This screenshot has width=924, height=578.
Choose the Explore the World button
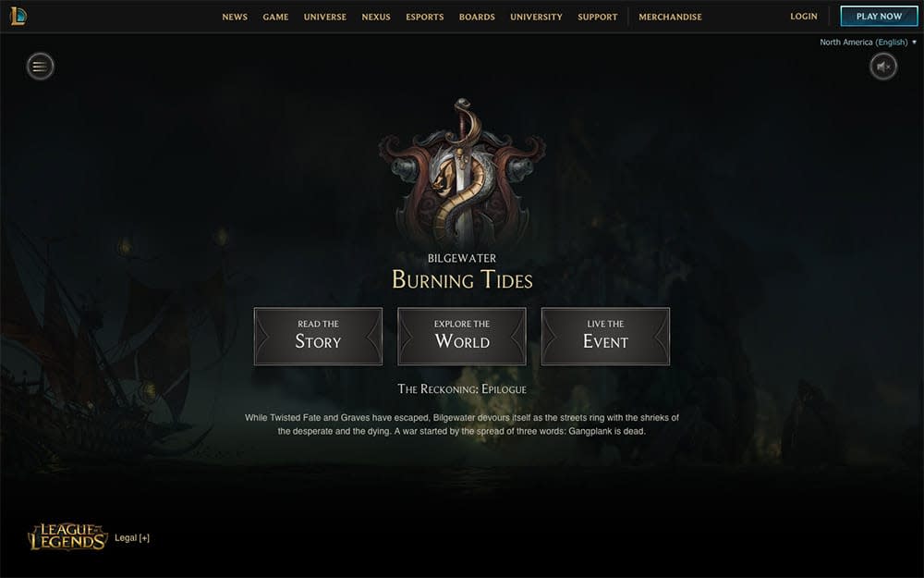462,337
